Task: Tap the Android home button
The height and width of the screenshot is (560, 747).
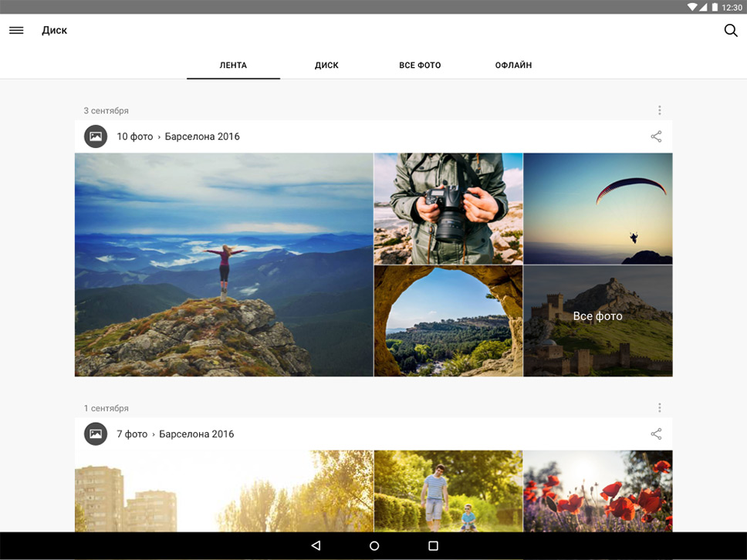Action: pyautogui.click(x=374, y=545)
